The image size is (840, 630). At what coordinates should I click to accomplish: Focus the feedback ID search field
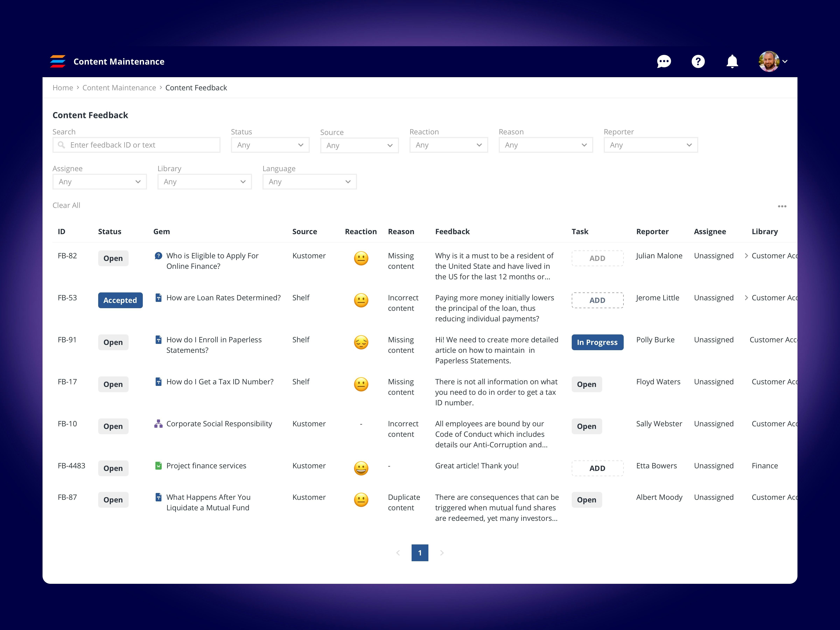(137, 145)
